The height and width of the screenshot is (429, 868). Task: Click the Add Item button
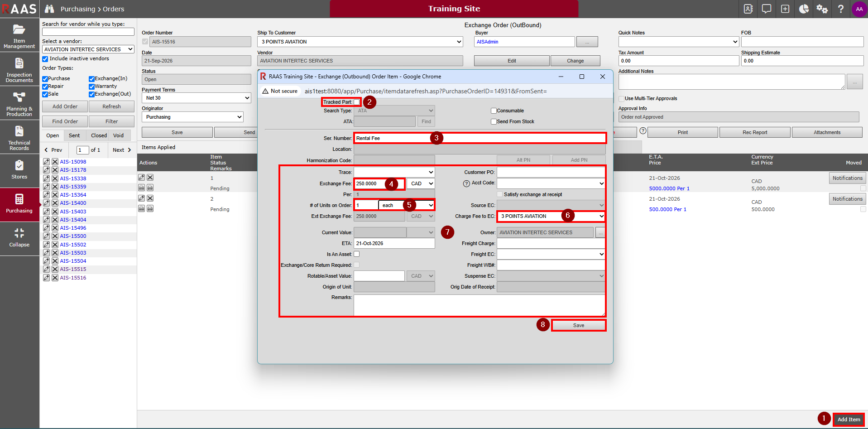pyautogui.click(x=849, y=419)
